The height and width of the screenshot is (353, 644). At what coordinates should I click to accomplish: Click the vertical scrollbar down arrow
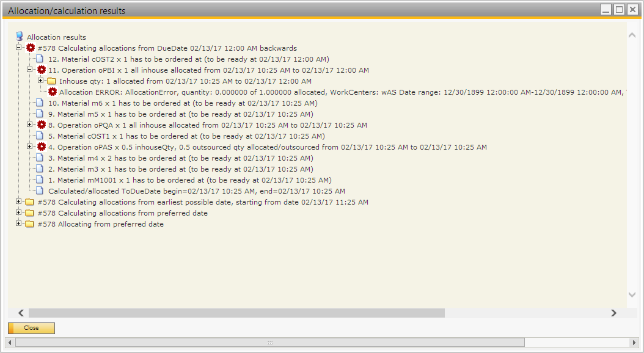[632, 294]
